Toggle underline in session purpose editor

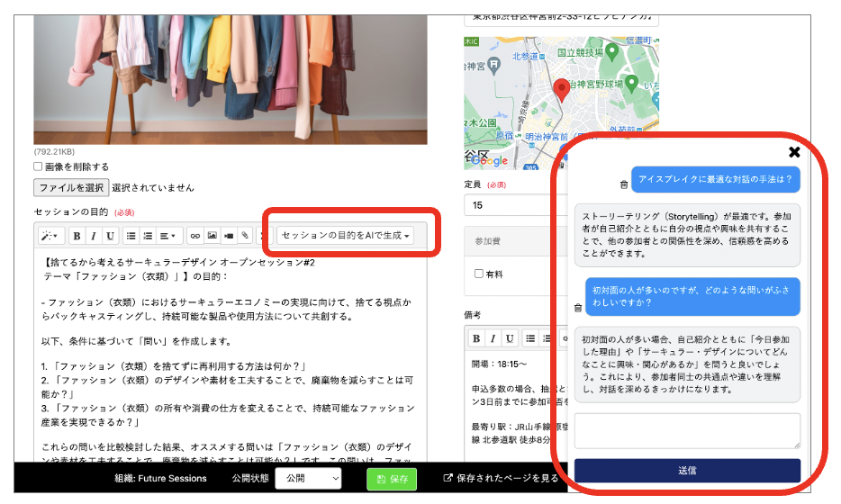(110, 236)
